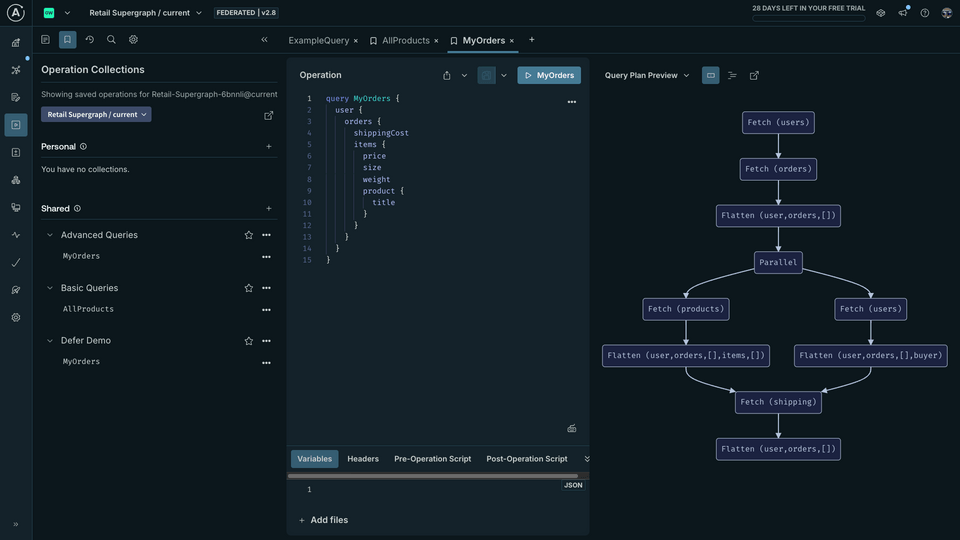This screenshot has width=960, height=540.
Task: Open the Post-Operation Script tab
Action: 527,459
